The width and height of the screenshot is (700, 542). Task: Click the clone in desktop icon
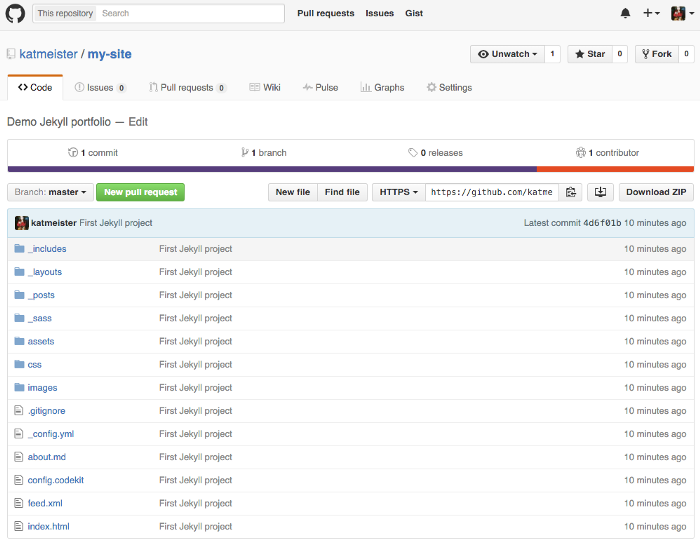(600, 192)
